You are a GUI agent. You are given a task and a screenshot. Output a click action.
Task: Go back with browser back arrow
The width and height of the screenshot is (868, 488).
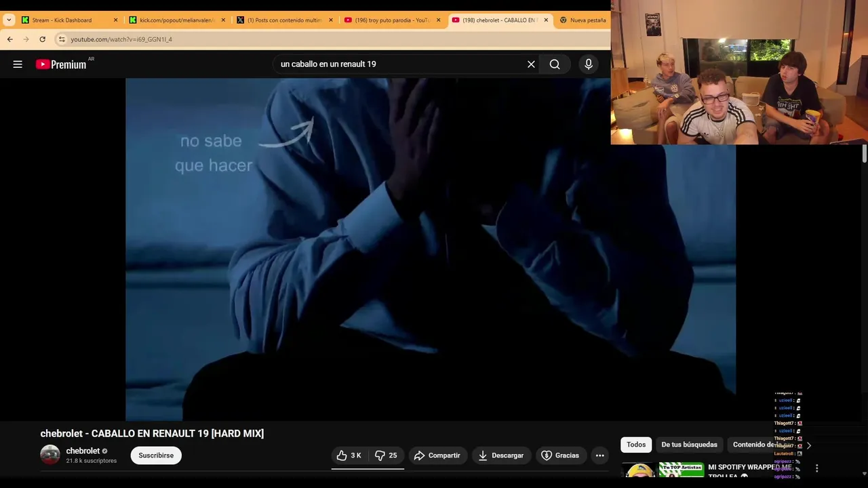click(9, 39)
